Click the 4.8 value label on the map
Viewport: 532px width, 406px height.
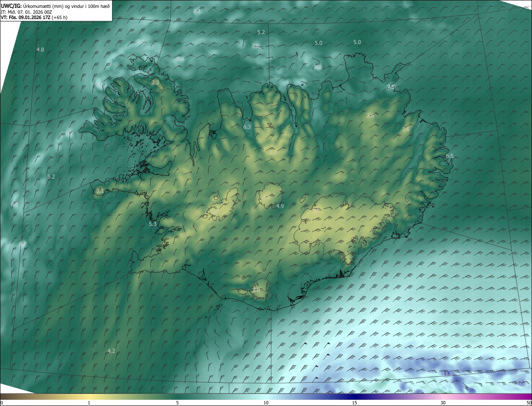click(40, 49)
